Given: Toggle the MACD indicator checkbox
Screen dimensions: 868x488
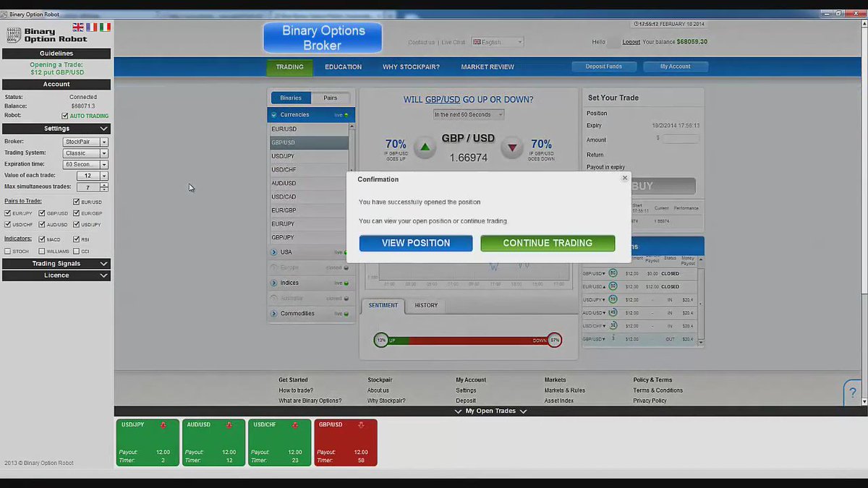Looking at the screenshot, I should [x=42, y=239].
